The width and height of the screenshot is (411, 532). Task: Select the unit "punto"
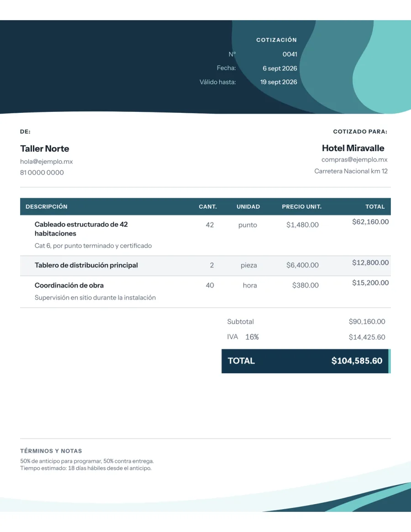248,225
